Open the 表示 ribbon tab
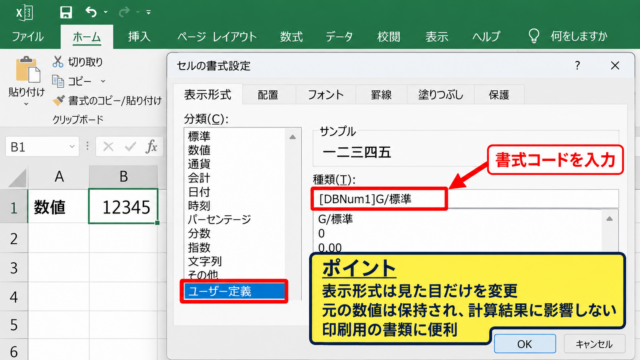 [x=437, y=37]
